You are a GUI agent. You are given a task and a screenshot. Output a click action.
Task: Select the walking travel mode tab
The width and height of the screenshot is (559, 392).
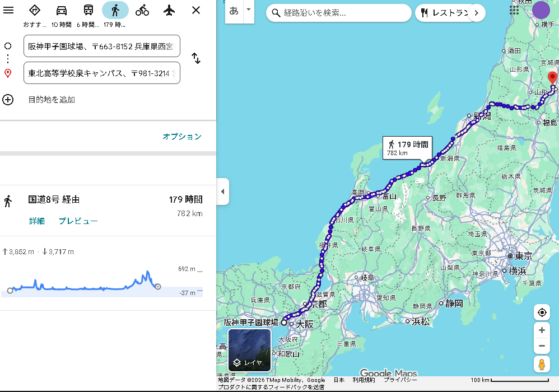coord(115,10)
